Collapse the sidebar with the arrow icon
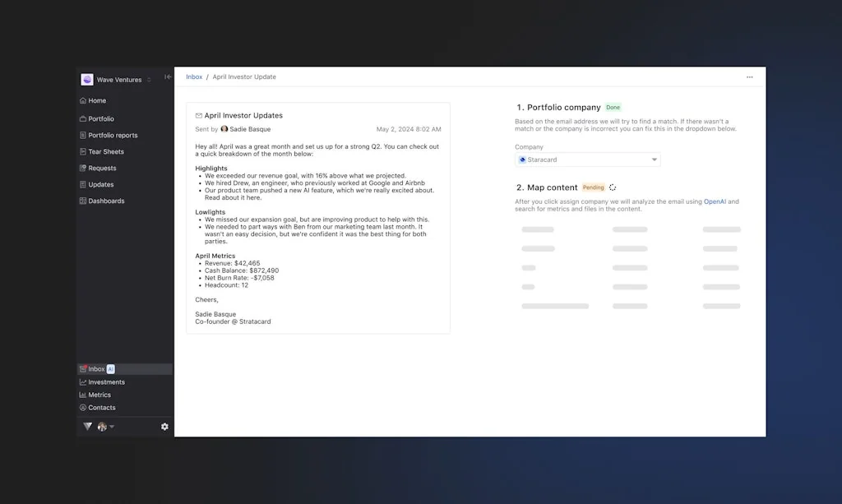842x504 pixels. [167, 76]
